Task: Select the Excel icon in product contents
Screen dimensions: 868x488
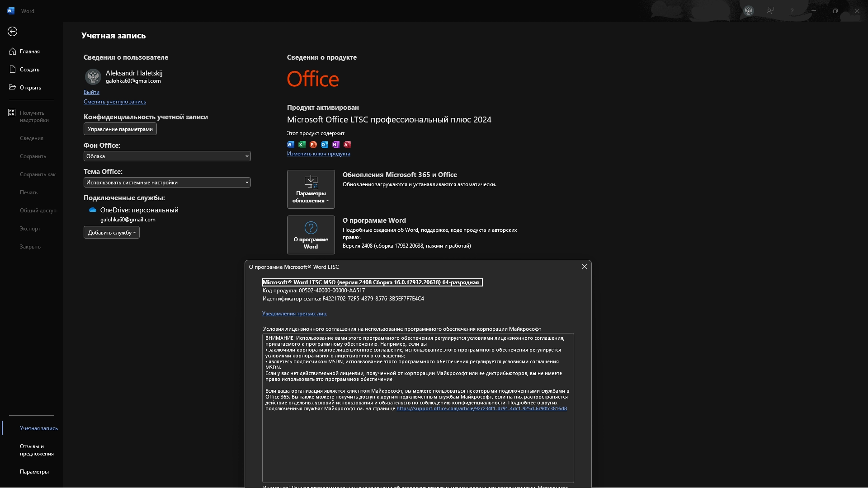Action: pos(302,144)
